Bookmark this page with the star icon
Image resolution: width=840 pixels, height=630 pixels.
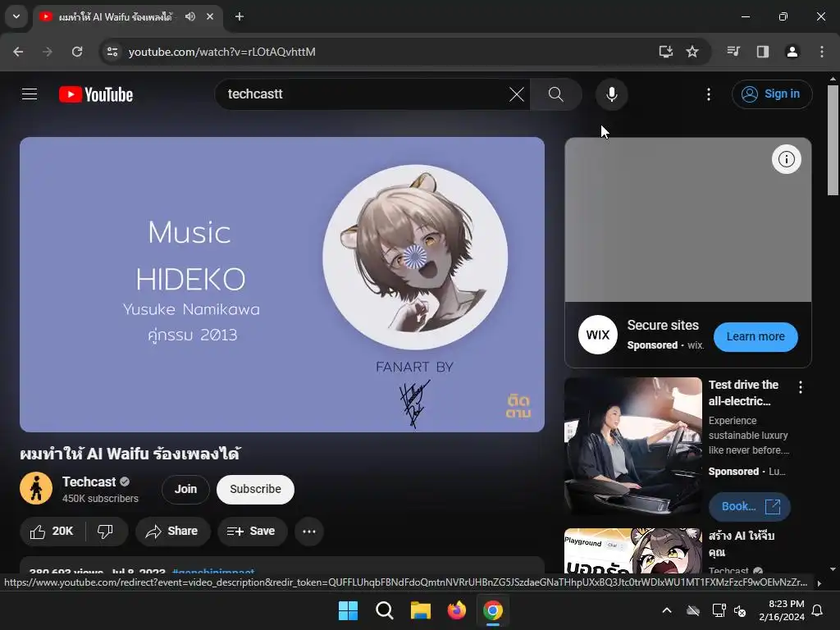692,52
